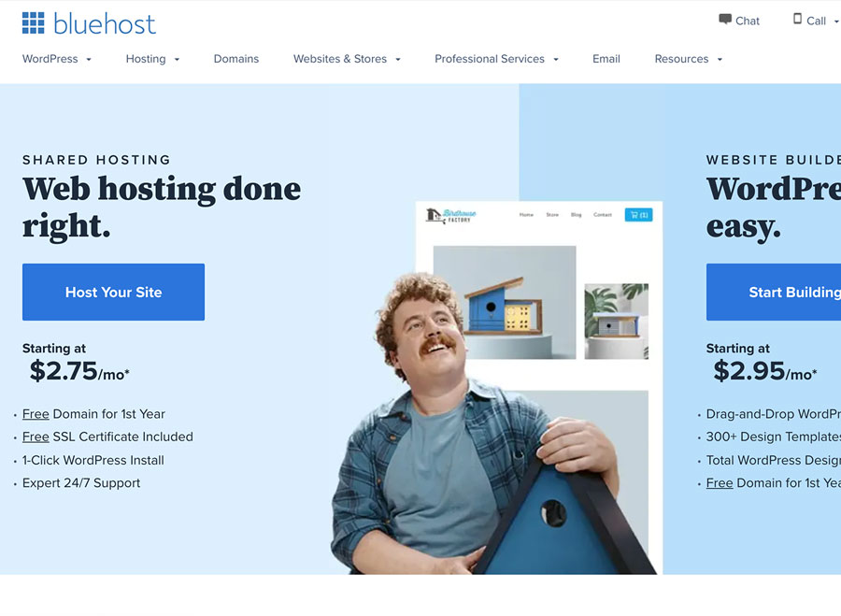Click the $2.95/mo price text
The height and width of the screenshot is (616, 841).
pos(764,371)
